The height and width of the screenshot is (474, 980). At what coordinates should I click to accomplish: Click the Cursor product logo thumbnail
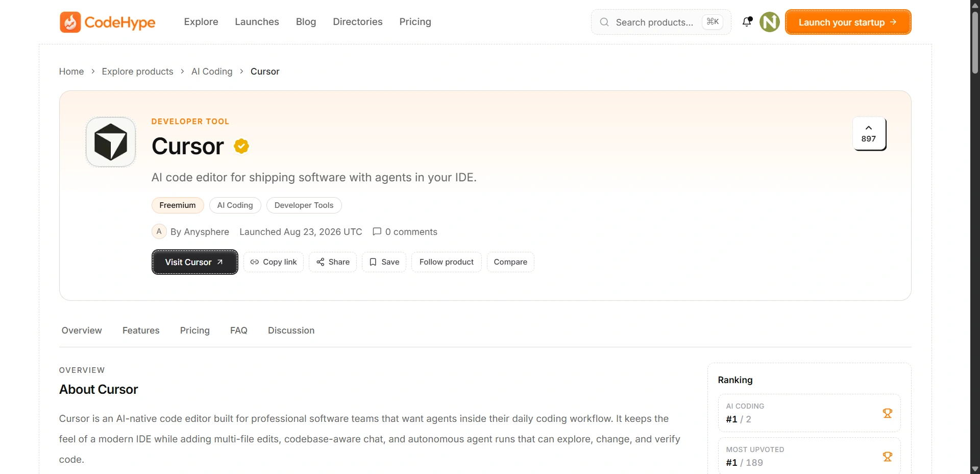click(x=111, y=142)
